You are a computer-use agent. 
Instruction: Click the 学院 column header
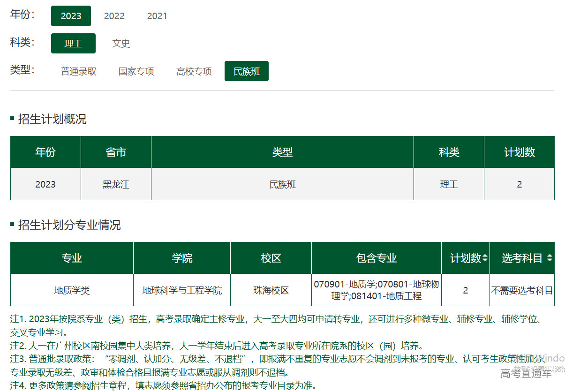(x=182, y=258)
